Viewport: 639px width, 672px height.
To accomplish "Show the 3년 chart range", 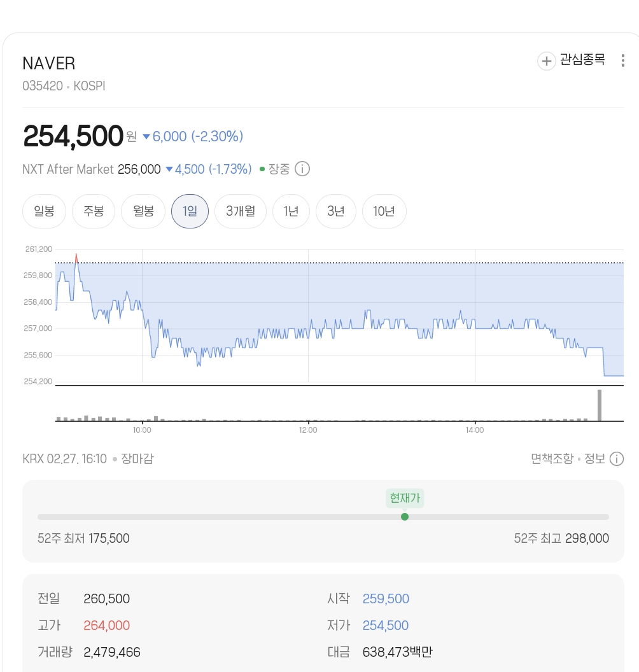I will 335,211.
